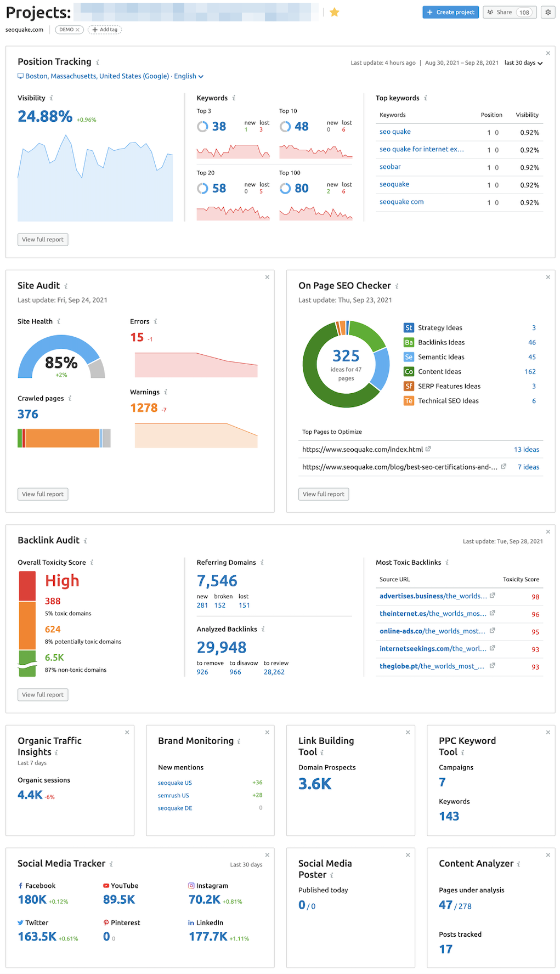Click the orange potentially toxic bar segment
The width and height of the screenshot is (560, 974).
[x=27, y=626]
